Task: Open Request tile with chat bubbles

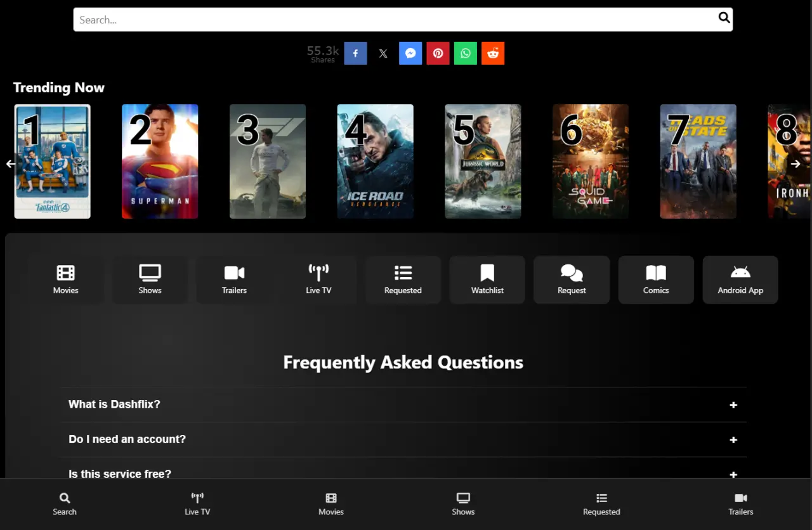Action: (x=572, y=280)
